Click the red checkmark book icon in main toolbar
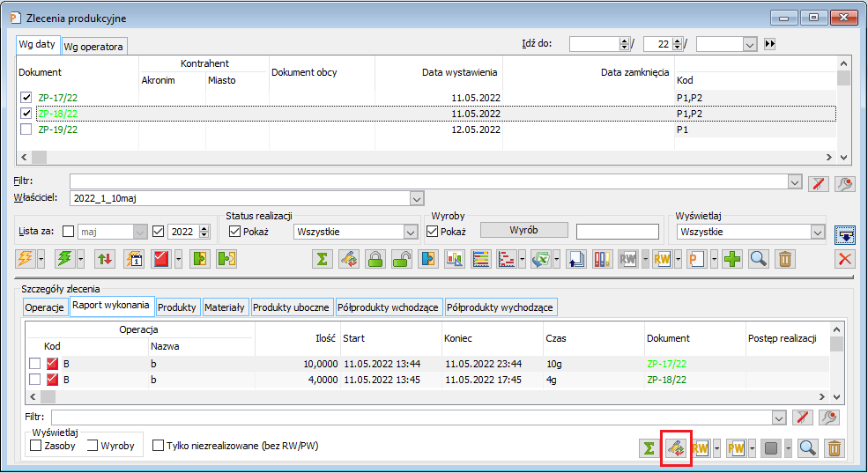Screen dimensions: 868x473 161,259
